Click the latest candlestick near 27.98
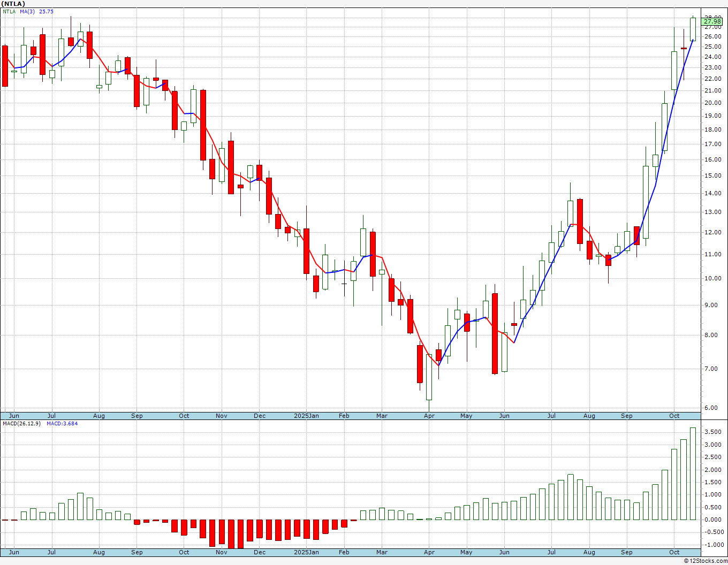 click(x=693, y=29)
